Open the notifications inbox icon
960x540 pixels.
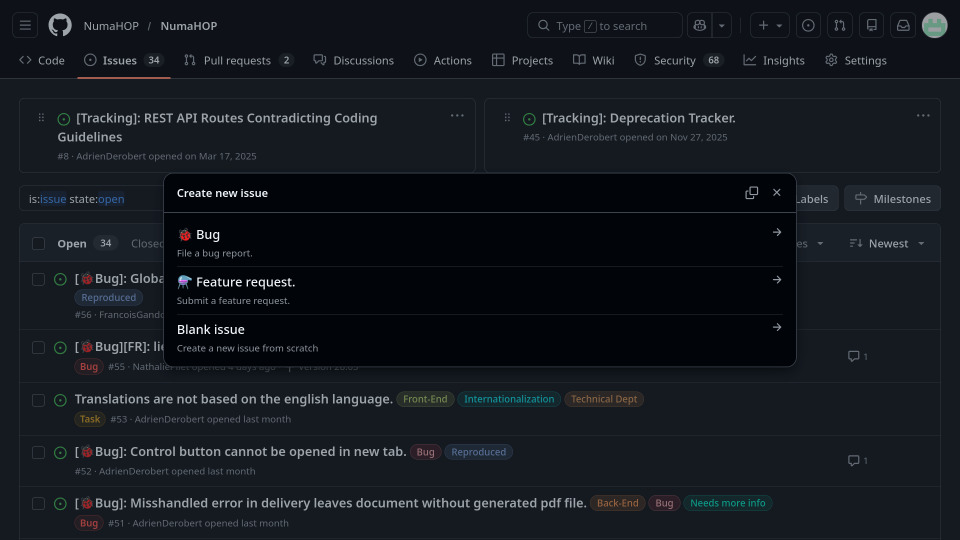tap(903, 25)
